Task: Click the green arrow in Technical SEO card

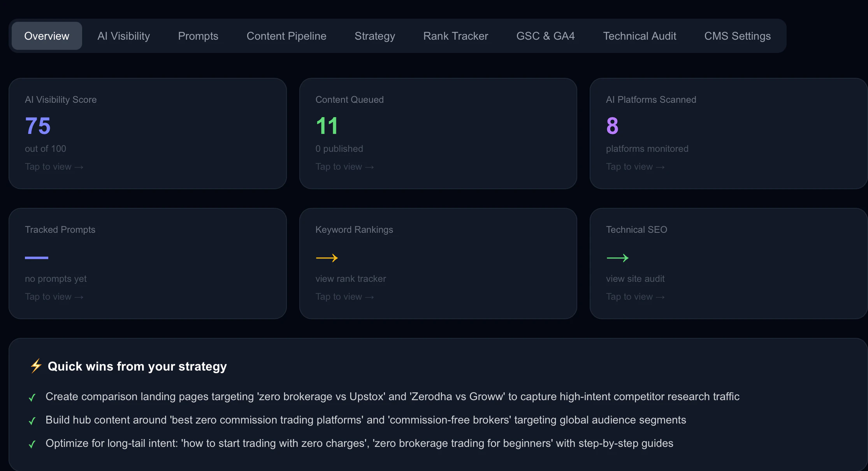Action: click(617, 258)
